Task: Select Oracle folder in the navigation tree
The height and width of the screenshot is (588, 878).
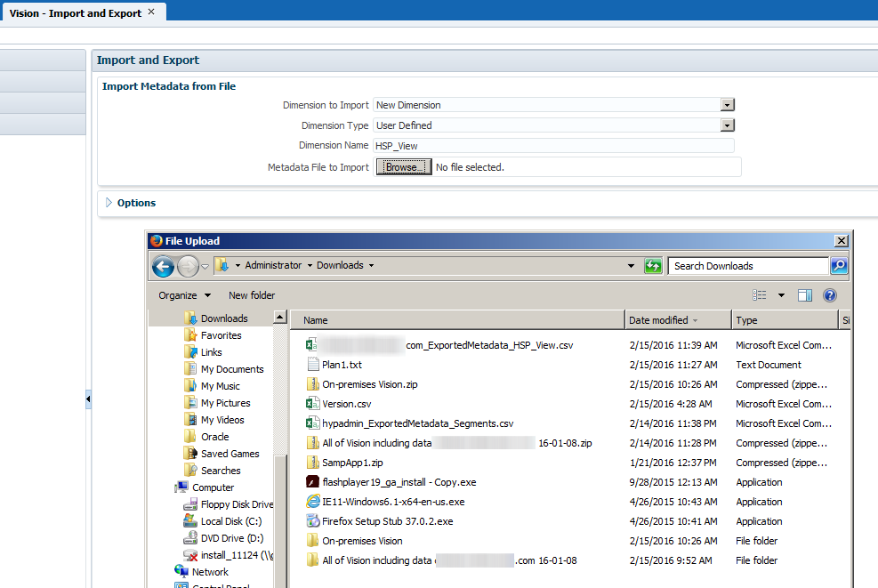Action: tap(214, 437)
